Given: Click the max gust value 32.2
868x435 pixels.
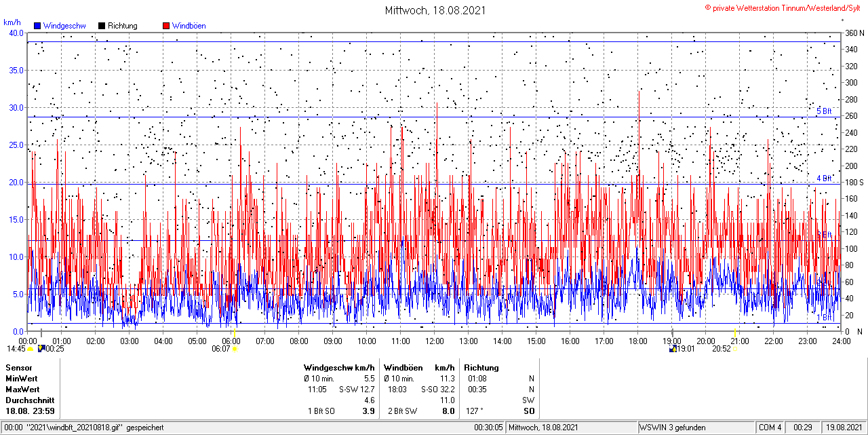Looking at the screenshot, I should click(447, 390).
